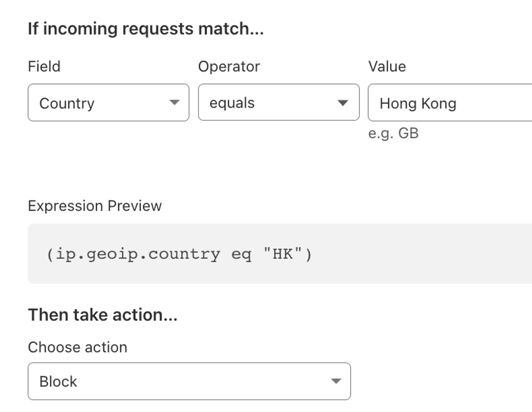Screen dimensions: 532x412
Task: Click the Choose action label
Action: pyautogui.click(x=78, y=347)
